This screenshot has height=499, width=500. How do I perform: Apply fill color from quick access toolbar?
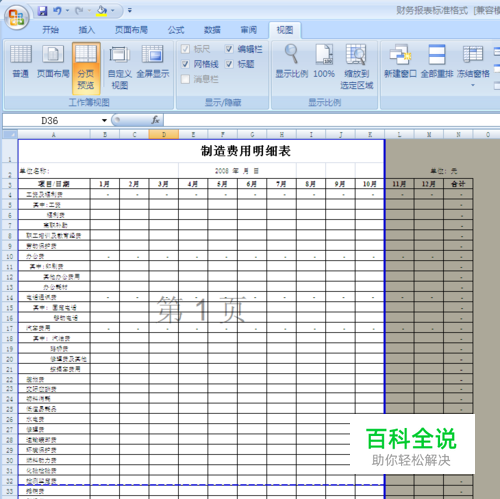tap(102, 11)
